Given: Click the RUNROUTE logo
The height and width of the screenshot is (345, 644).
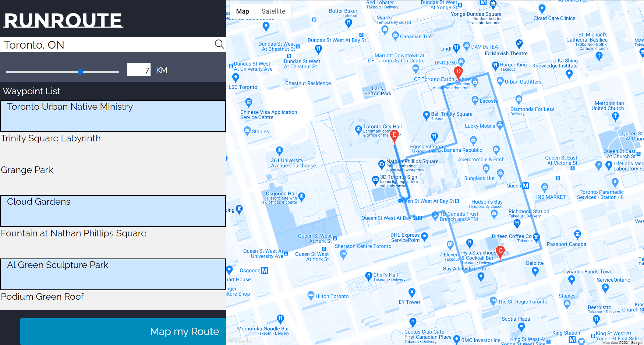Looking at the screenshot, I should click(x=63, y=20).
